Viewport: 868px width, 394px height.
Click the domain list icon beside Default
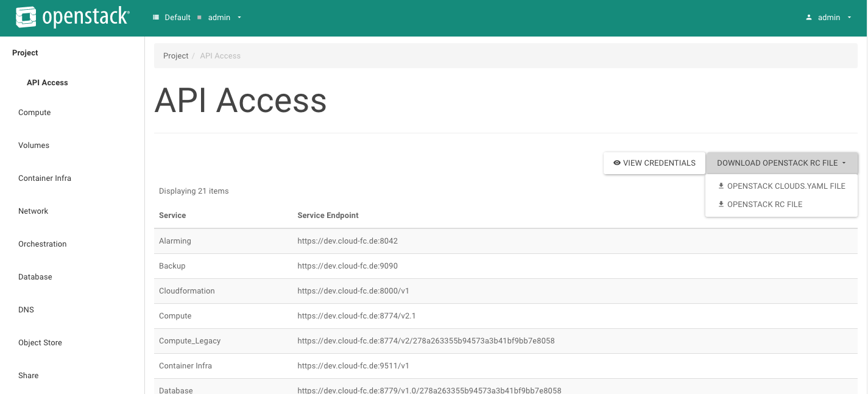point(156,18)
